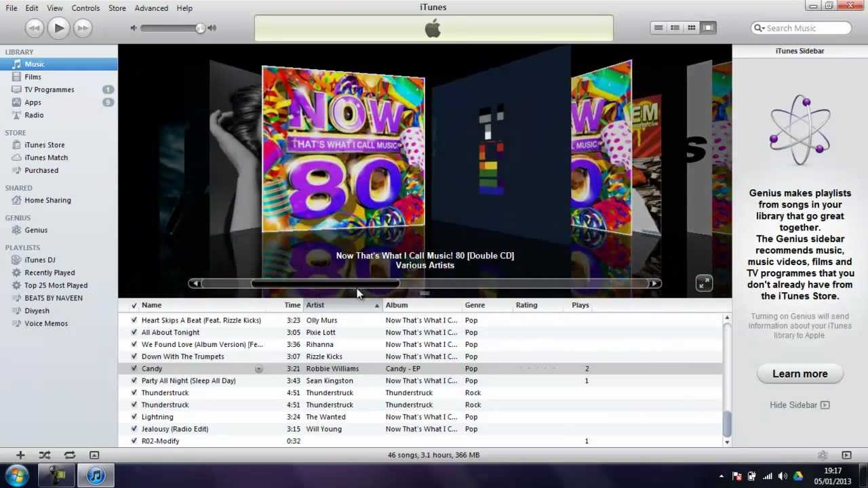Screen dimensions: 868x488
Task: Click the add playlist plus icon
Action: point(20,455)
